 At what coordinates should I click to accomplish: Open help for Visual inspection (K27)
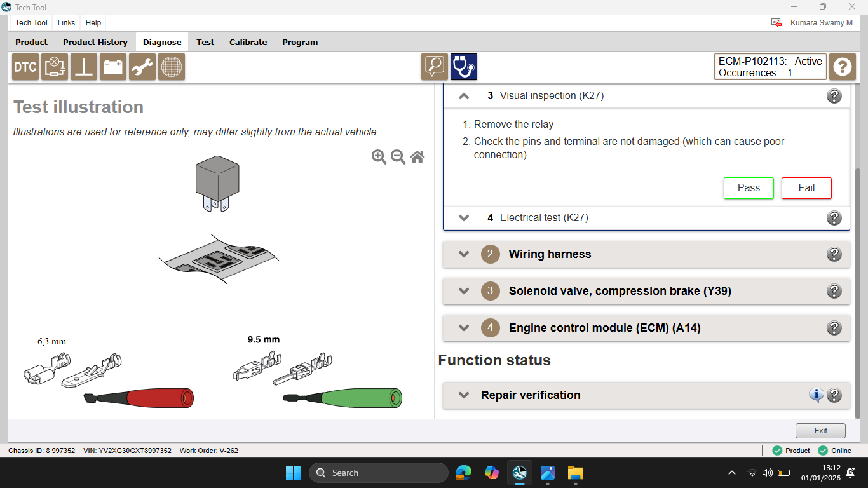[834, 96]
